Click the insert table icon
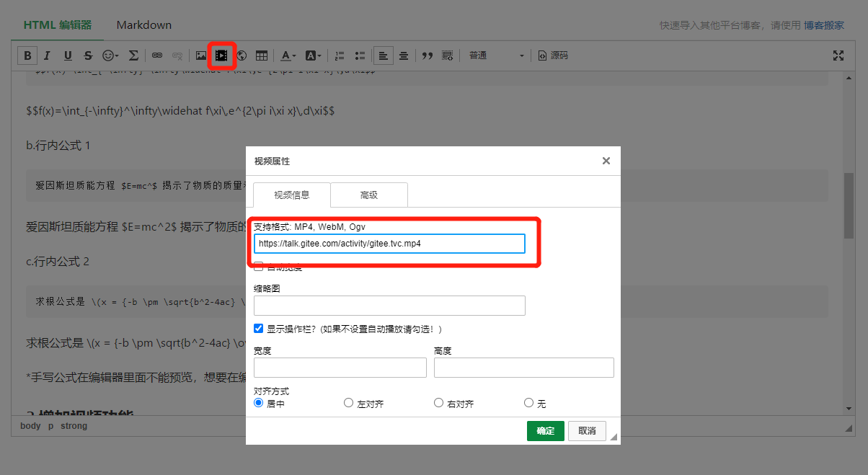Image resolution: width=868 pixels, height=475 pixels. 262,56
